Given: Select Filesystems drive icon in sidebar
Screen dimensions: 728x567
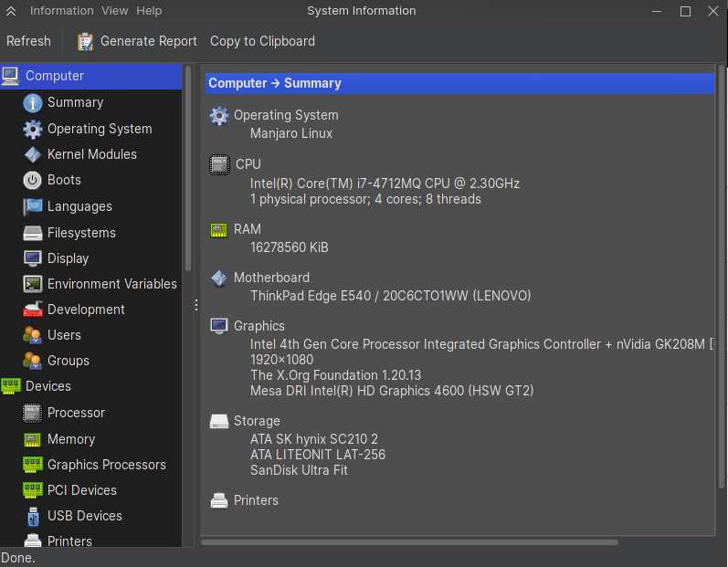Looking at the screenshot, I should [x=33, y=233].
